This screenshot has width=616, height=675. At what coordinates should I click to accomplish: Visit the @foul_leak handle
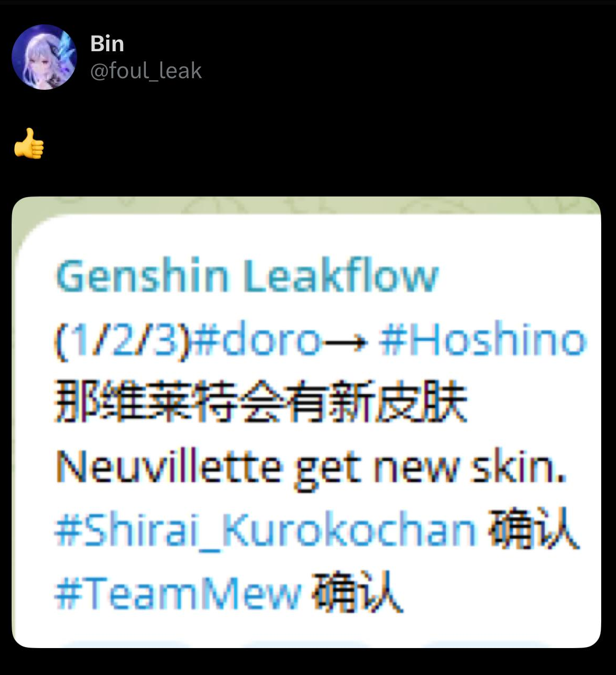pyautogui.click(x=146, y=70)
